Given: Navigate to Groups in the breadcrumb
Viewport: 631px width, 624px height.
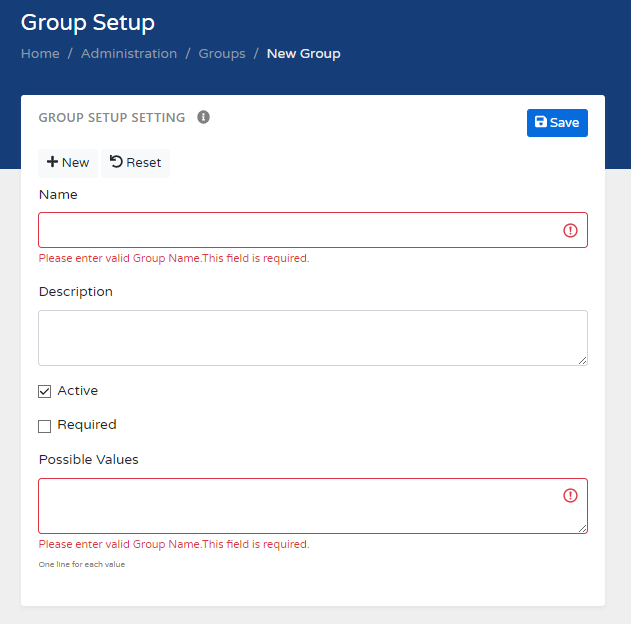Looking at the screenshot, I should (222, 53).
